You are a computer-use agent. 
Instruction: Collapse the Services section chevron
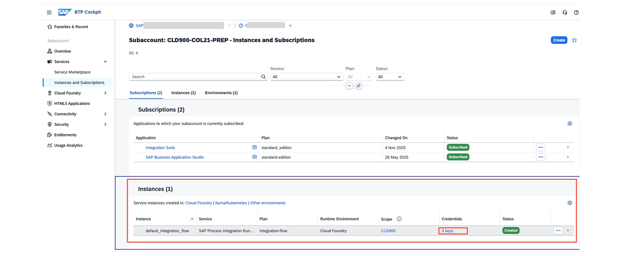(x=105, y=62)
